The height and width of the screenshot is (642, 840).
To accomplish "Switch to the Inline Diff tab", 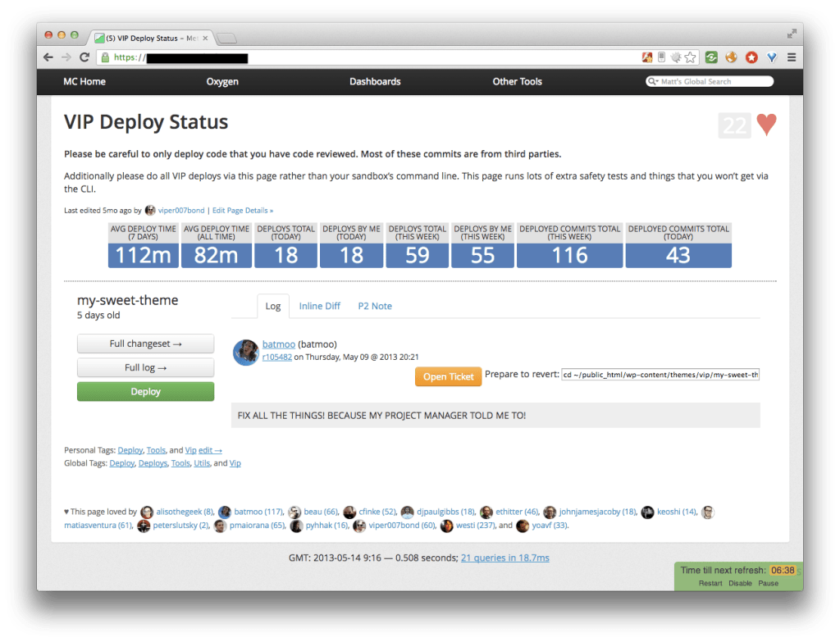I will click(319, 307).
